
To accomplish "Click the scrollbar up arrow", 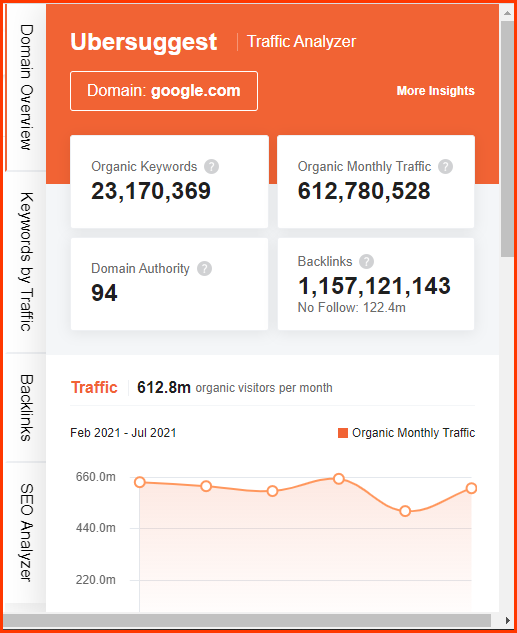I will [507, 13].
